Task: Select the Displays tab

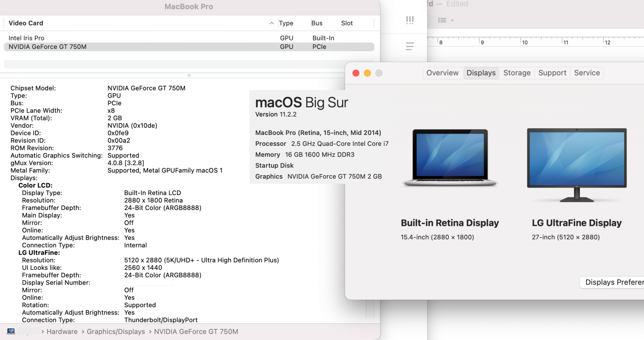Action: tap(481, 73)
